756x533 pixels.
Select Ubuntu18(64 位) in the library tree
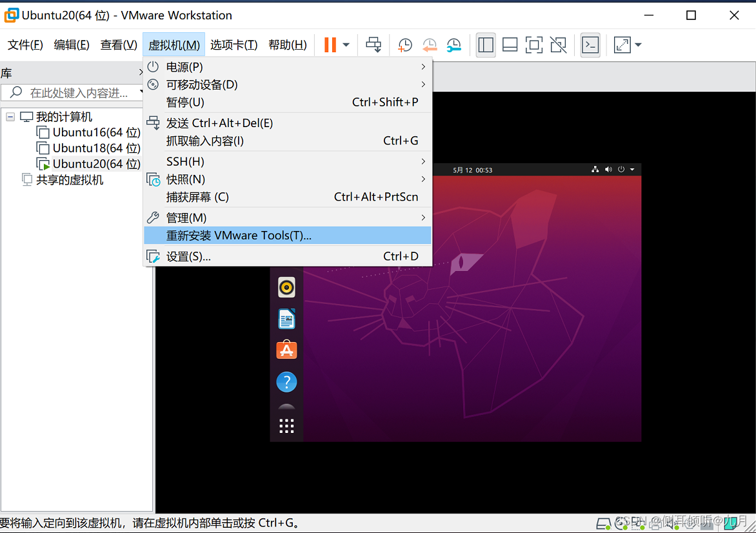pyautogui.click(x=96, y=148)
